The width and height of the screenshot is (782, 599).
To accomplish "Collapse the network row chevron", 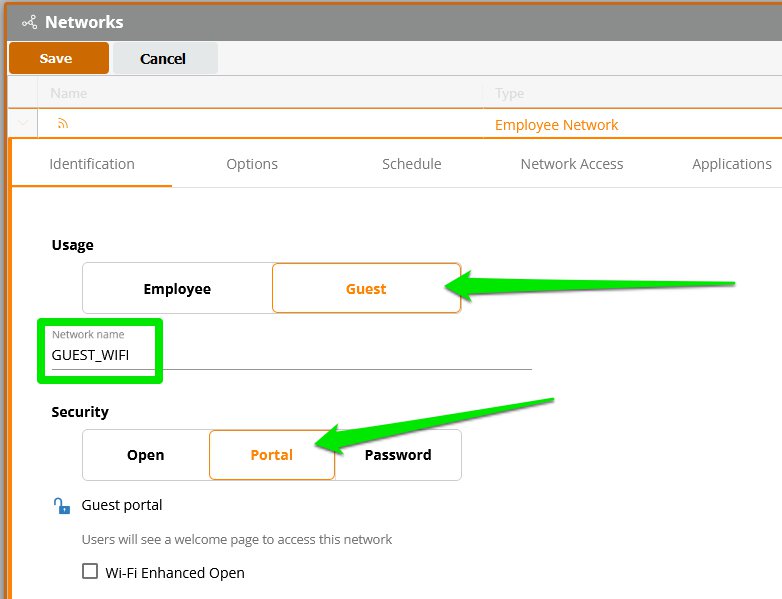I will click(x=22, y=124).
